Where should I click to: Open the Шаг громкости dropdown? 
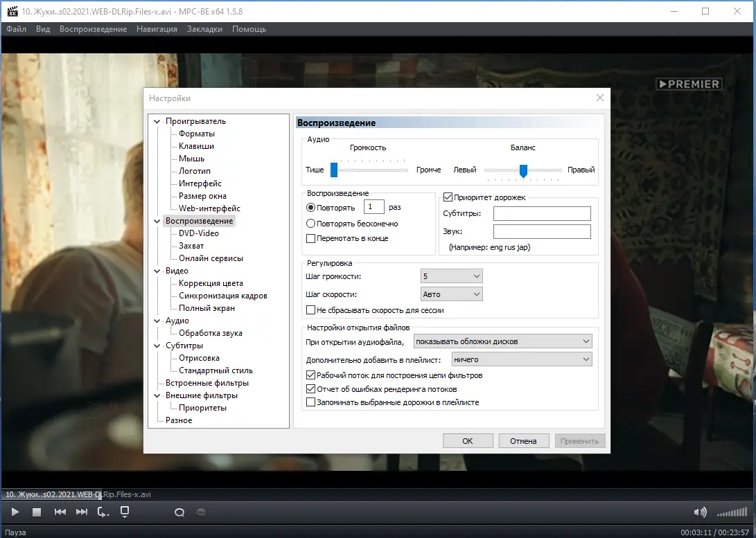tap(451, 276)
